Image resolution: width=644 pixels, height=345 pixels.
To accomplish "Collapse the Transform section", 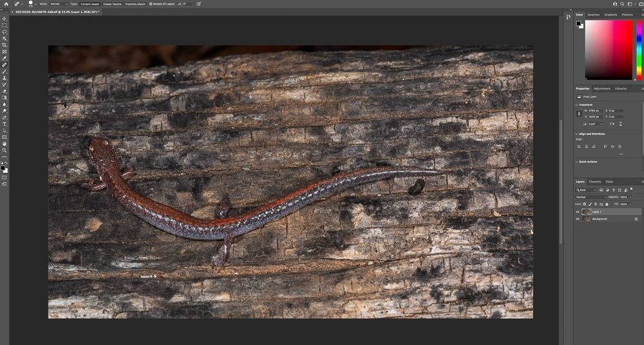I will (x=576, y=105).
